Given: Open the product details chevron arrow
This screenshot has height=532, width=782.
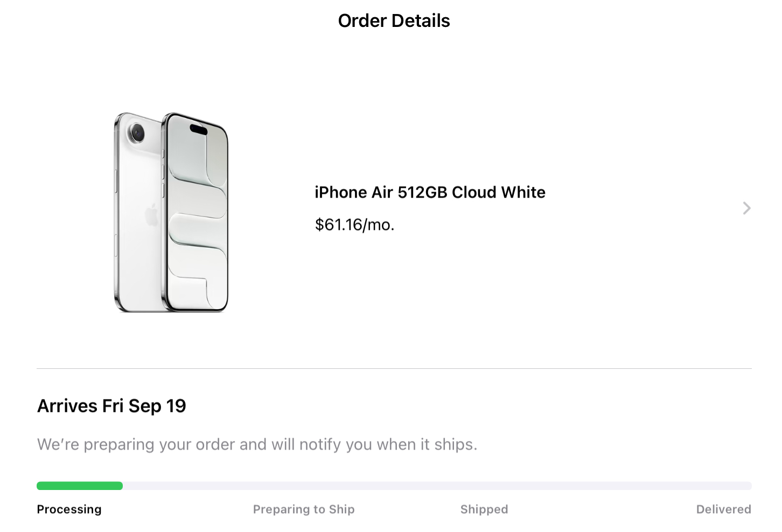Looking at the screenshot, I should pos(746,208).
